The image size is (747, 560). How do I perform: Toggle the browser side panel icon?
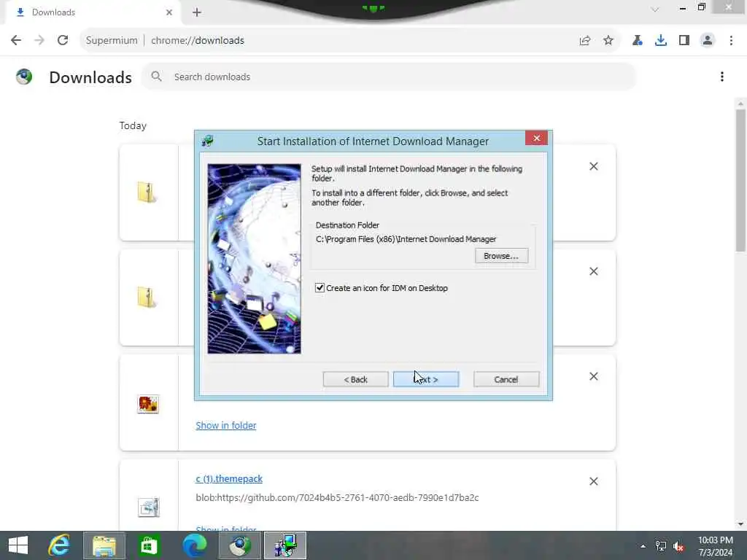tap(684, 41)
